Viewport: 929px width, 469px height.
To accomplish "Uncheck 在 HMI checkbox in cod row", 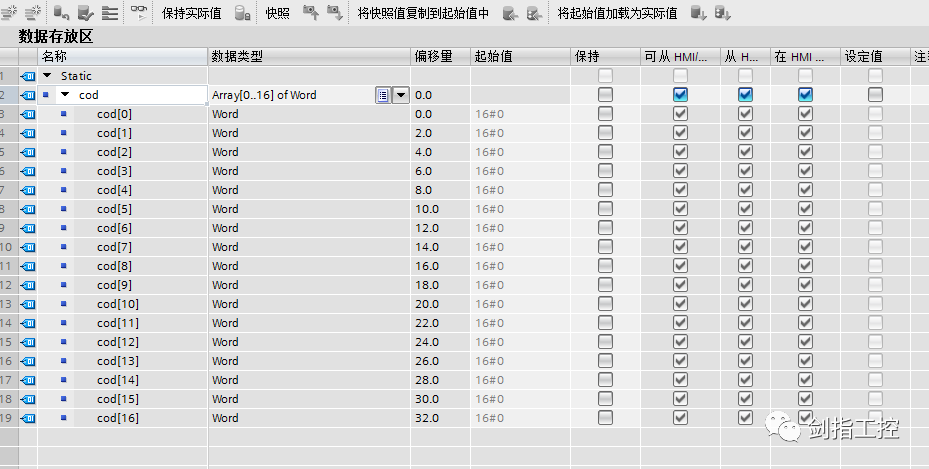I will 805,95.
